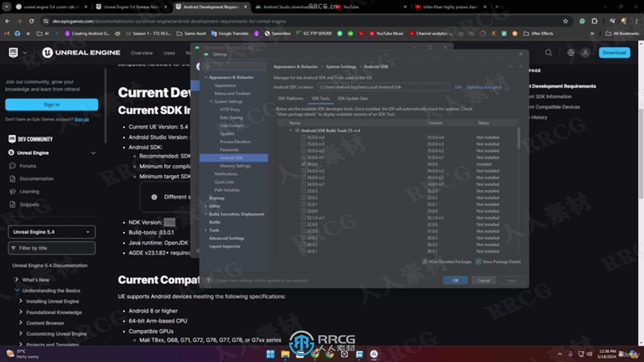This screenshot has height=362, width=644.
Task: Expand the Tools settings node
Action: point(206,230)
